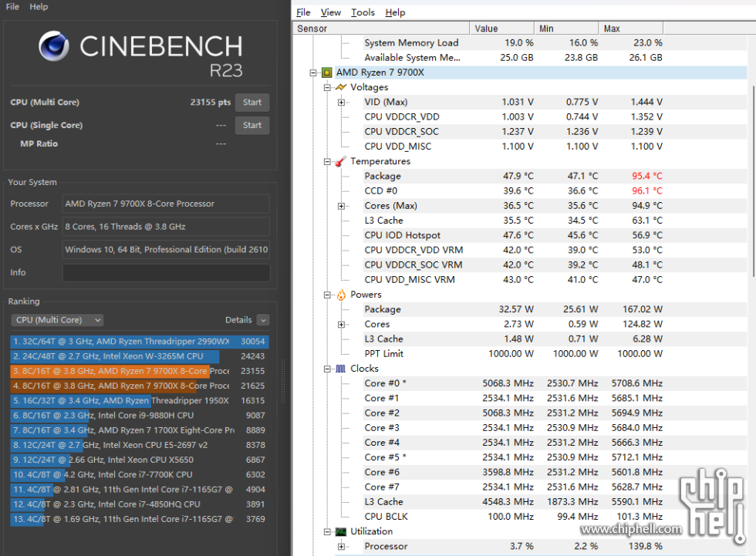Open Cinebench Help menu

click(39, 7)
